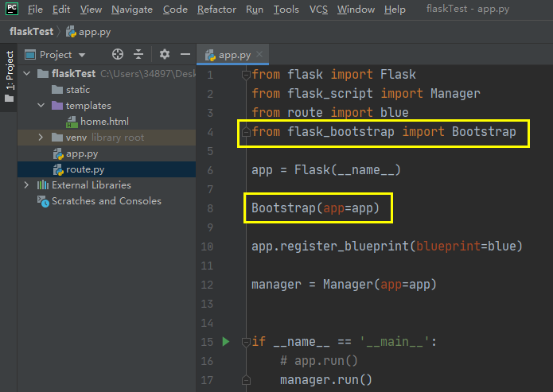The height and width of the screenshot is (392, 553).
Task: Select home.html in the project tree
Action: (104, 122)
